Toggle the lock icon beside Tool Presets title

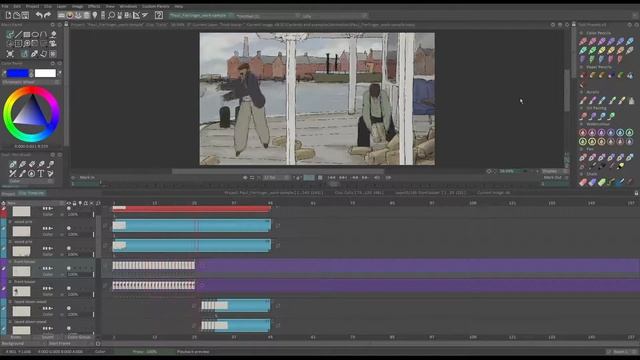(x=574, y=25)
